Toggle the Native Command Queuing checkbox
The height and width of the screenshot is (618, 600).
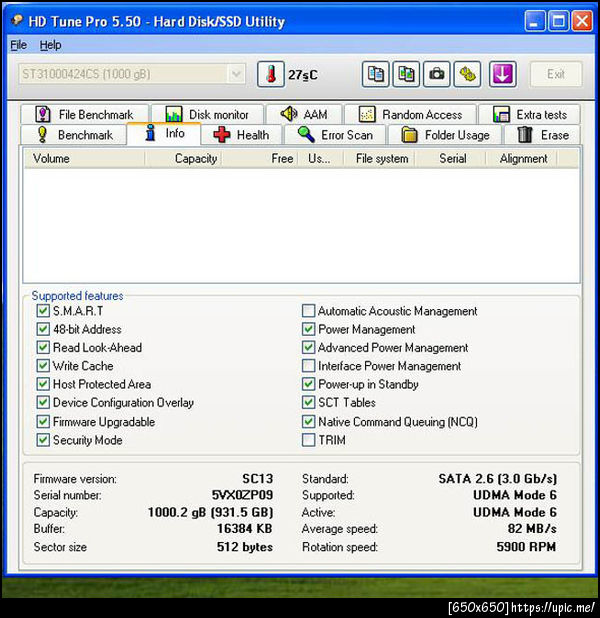(x=308, y=422)
